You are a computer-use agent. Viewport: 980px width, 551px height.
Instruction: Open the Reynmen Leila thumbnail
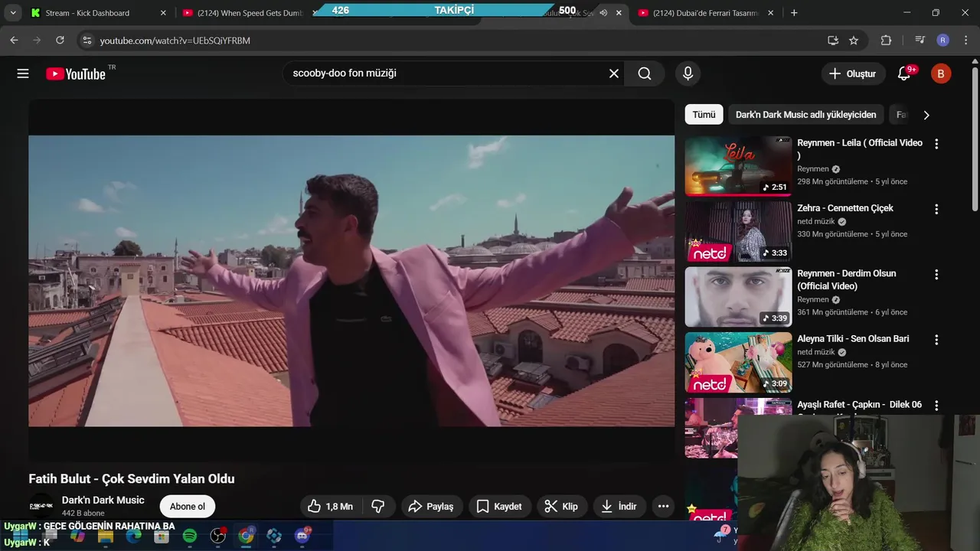point(738,166)
